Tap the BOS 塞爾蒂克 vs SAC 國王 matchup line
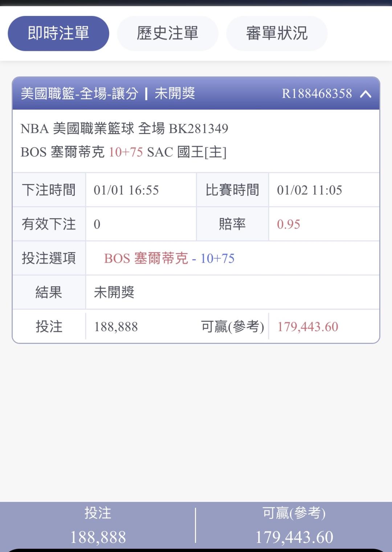Image resolution: width=392 pixels, height=552 pixels. pos(123,152)
